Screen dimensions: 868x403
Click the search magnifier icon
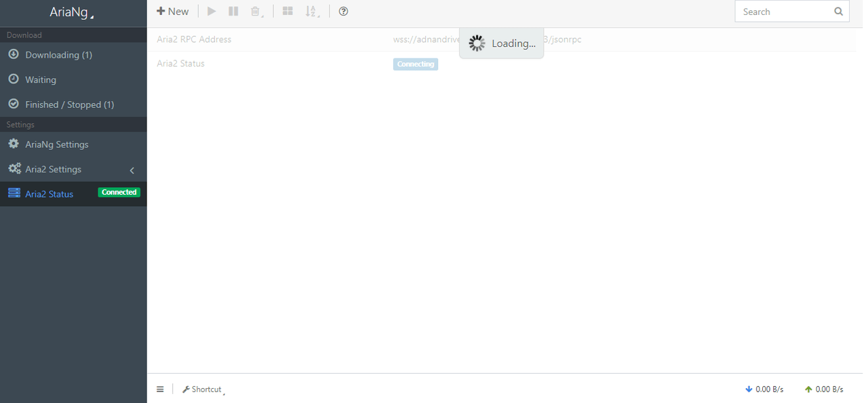coord(838,11)
